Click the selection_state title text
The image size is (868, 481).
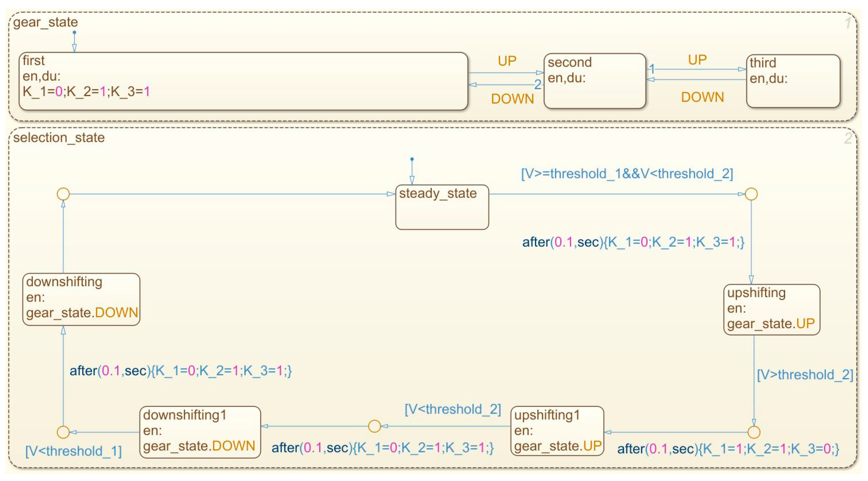pos(59,138)
